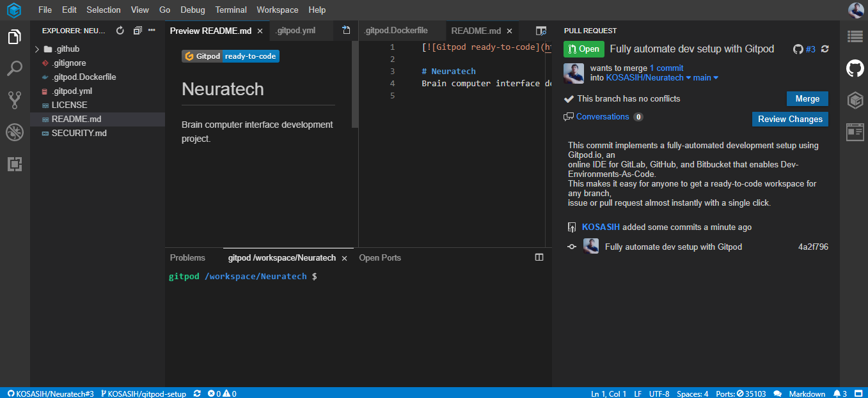Screen dimensions: 868x398
Task: Click the Gitpod ready-to-code badge
Action: click(x=231, y=56)
